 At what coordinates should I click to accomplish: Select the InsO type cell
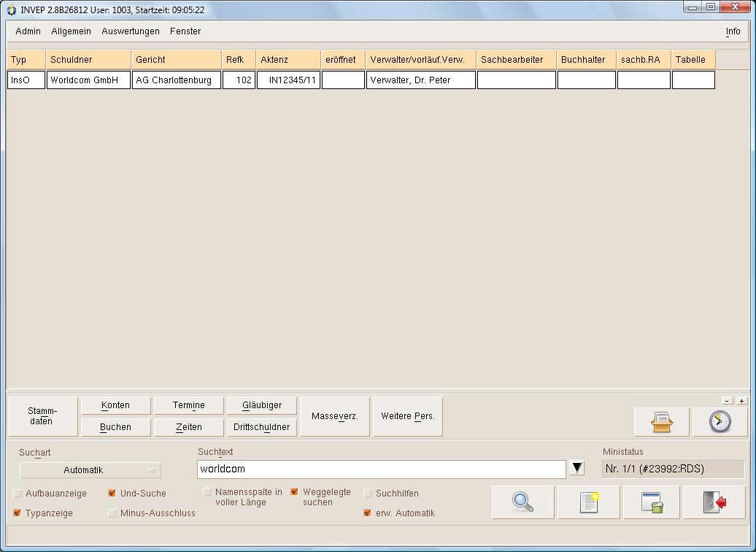[x=26, y=80]
